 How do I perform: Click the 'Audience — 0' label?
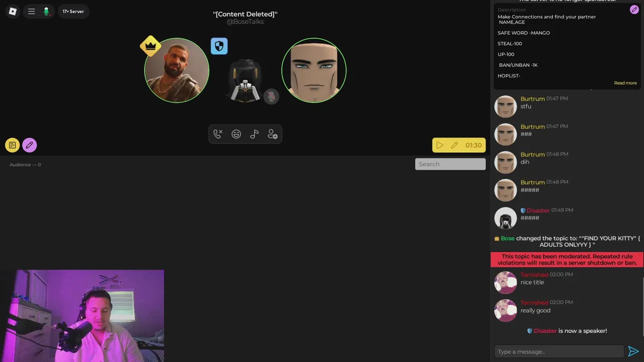tap(25, 164)
